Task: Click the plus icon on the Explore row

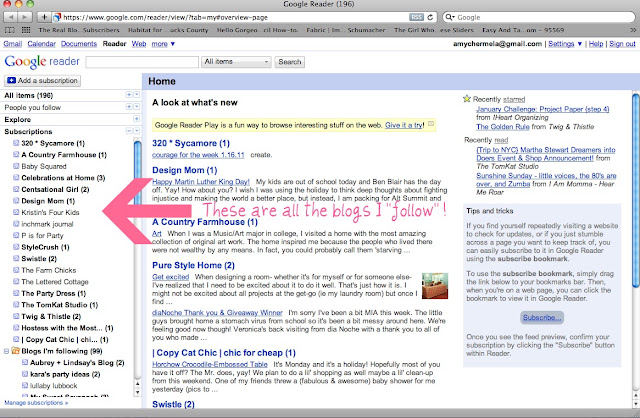Action: tap(136, 119)
